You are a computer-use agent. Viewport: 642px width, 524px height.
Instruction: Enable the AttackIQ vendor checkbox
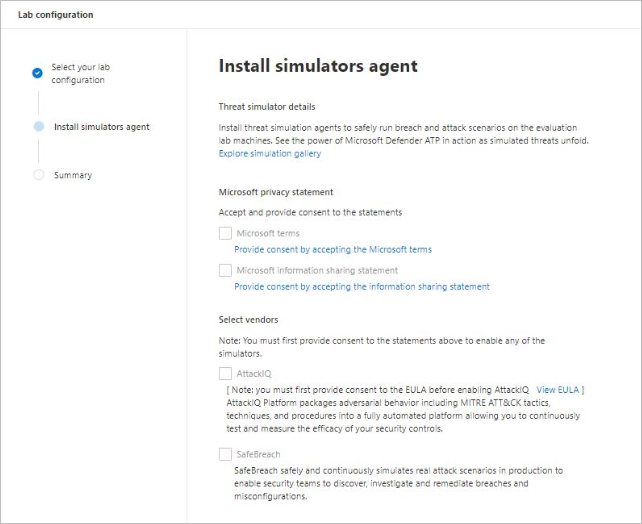pos(225,373)
